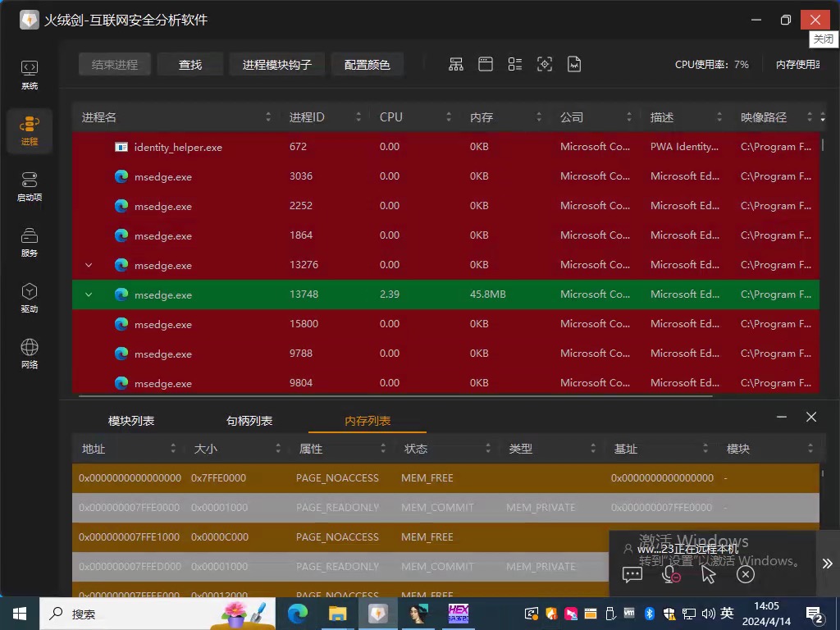Viewport: 840px width, 630px height.
Task: Sort memory list by 属性 column arrows
Action: (x=383, y=449)
